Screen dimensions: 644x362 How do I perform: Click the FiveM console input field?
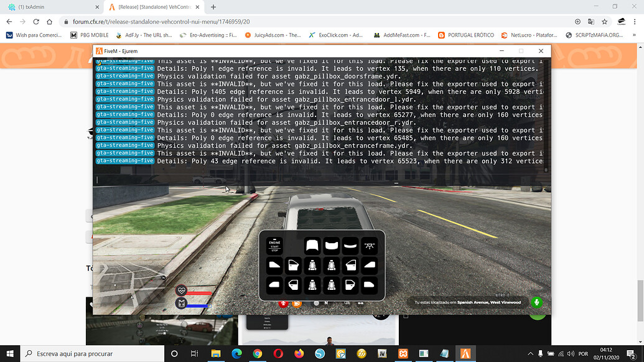pos(249,180)
